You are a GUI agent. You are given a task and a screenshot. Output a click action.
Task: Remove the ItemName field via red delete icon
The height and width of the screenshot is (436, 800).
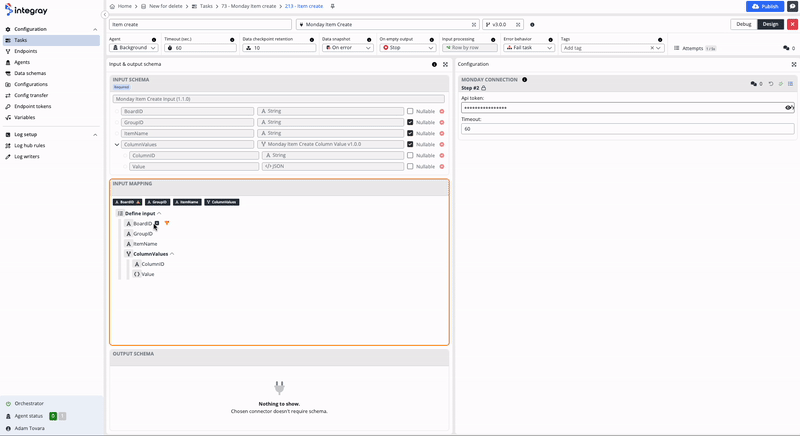[442, 133]
